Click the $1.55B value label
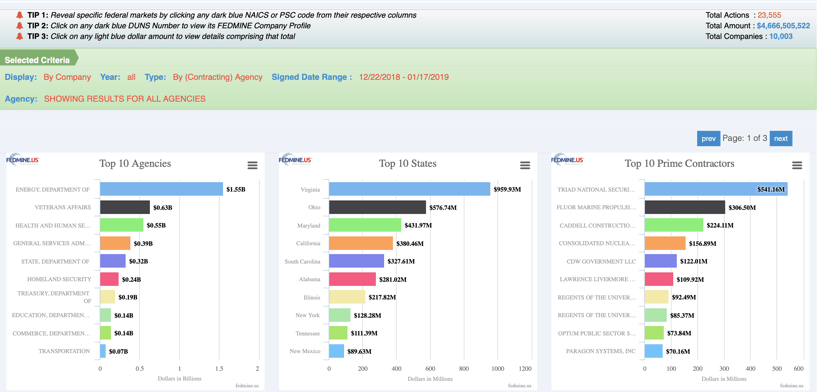 [236, 190]
